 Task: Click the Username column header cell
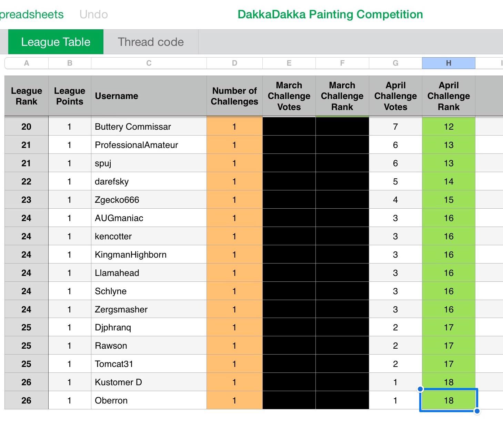(149, 96)
